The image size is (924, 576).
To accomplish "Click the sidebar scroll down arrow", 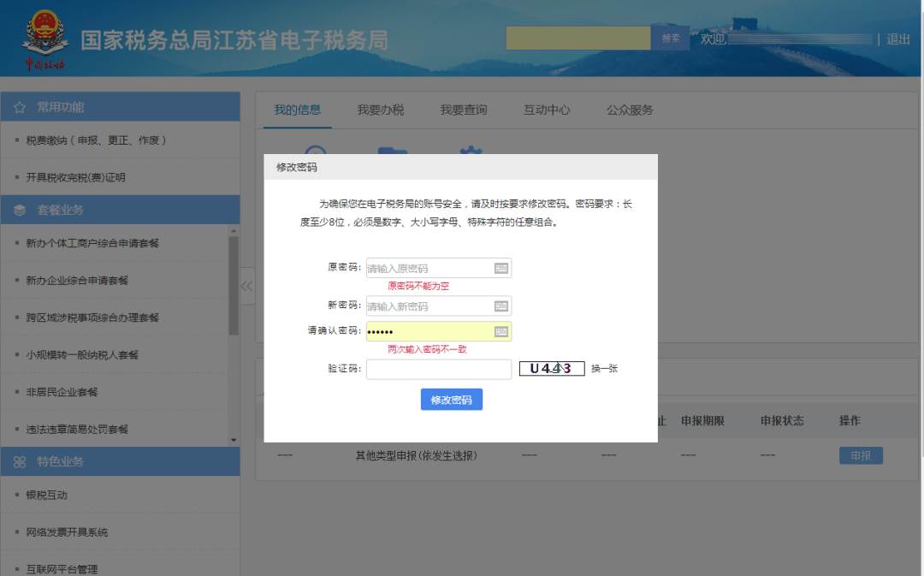I will (x=234, y=440).
